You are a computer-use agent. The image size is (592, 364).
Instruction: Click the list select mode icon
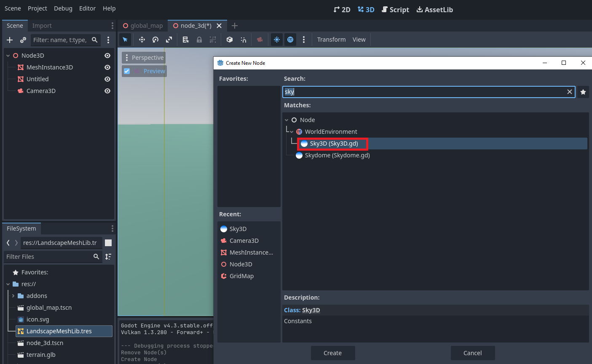click(x=186, y=40)
